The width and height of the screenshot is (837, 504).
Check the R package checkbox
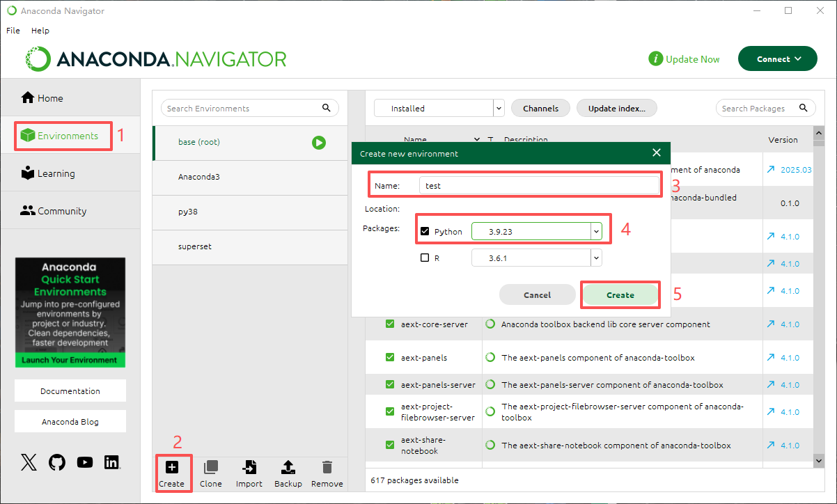(x=425, y=258)
